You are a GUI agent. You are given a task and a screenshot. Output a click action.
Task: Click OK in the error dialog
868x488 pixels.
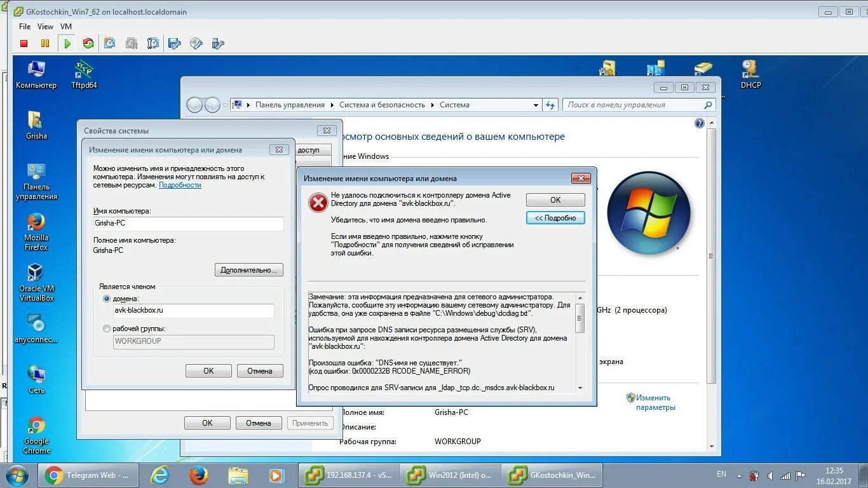555,200
